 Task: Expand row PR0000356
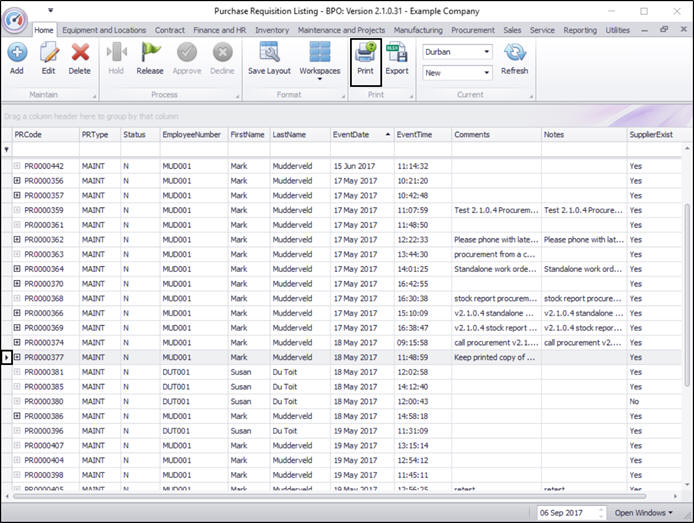click(17, 181)
